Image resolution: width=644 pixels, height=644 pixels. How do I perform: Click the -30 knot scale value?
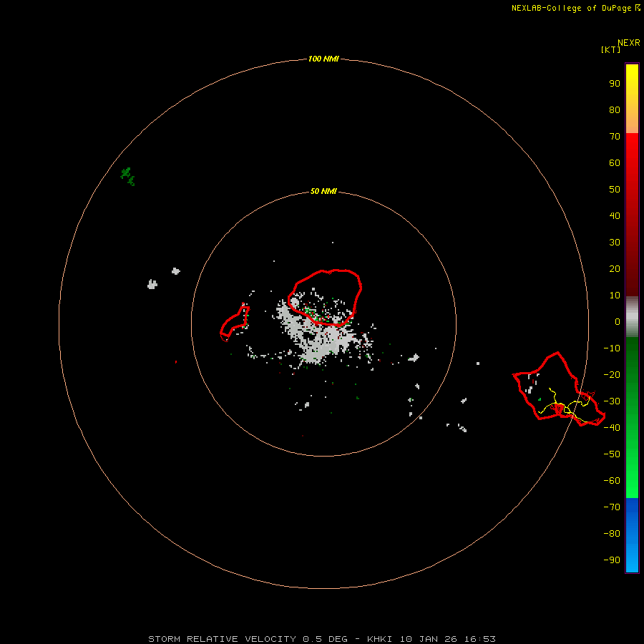612,401
